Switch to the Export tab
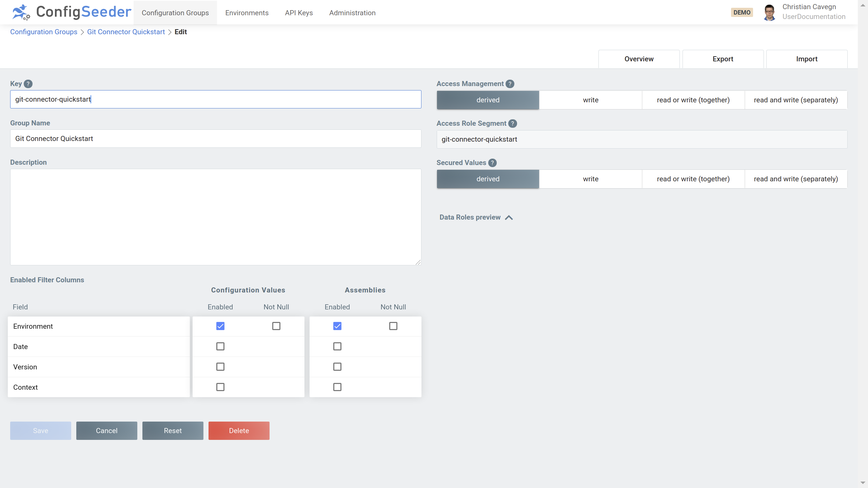This screenshot has width=868, height=488. pos(723,59)
